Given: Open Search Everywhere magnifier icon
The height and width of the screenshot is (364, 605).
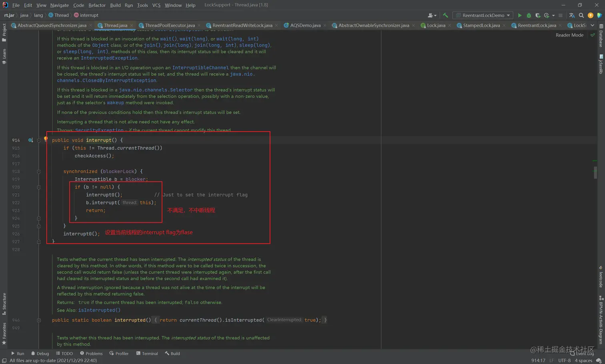Looking at the screenshot, I should 581,15.
